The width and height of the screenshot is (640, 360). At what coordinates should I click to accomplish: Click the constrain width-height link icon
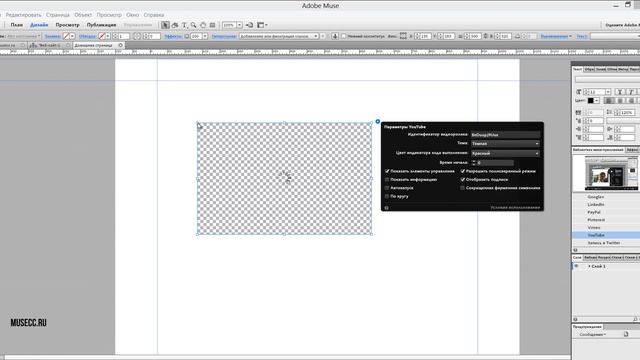(x=485, y=36)
